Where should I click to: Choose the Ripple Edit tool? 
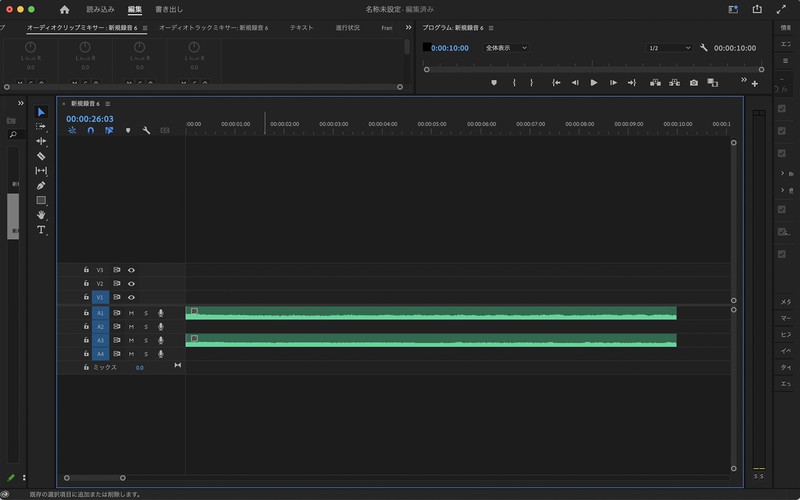(41, 141)
